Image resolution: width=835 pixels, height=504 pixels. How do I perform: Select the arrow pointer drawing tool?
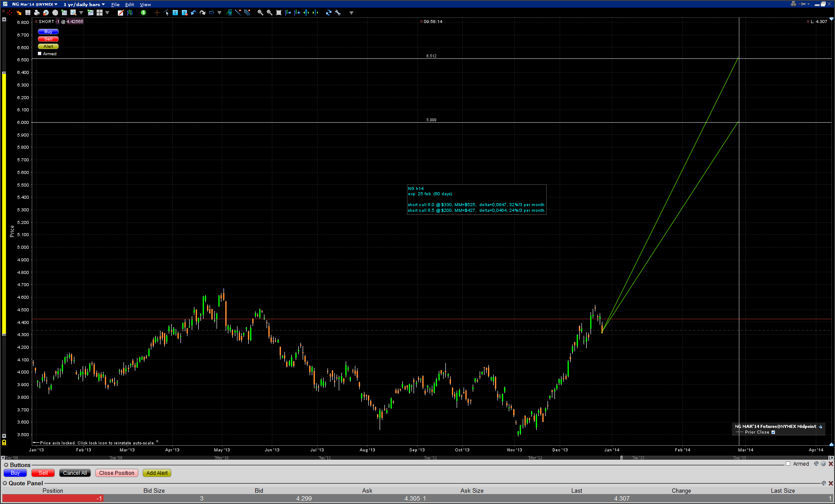(166, 13)
